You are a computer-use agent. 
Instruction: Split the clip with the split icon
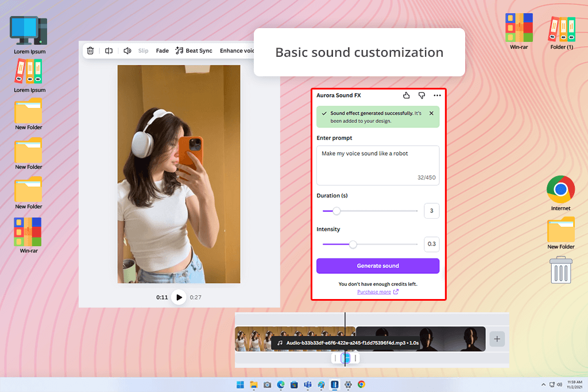point(109,51)
